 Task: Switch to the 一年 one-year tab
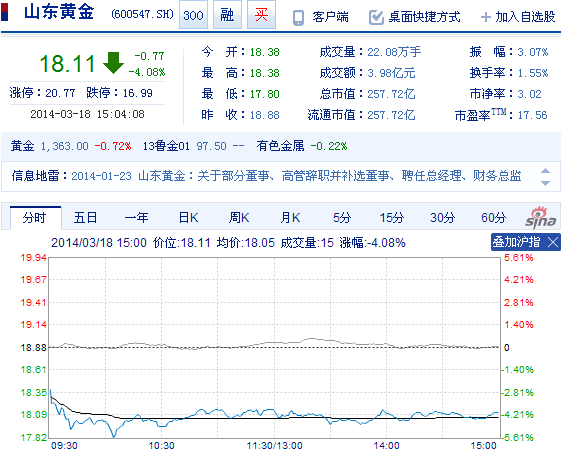[136, 218]
